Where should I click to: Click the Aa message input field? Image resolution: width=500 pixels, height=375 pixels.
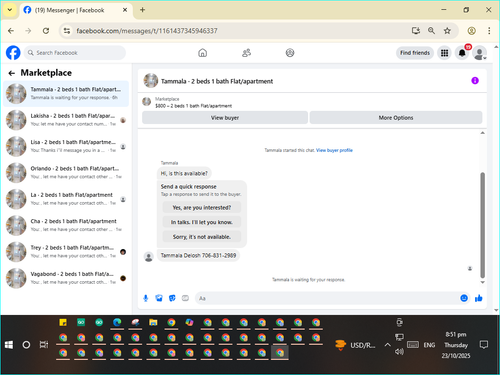coord(327,298)
